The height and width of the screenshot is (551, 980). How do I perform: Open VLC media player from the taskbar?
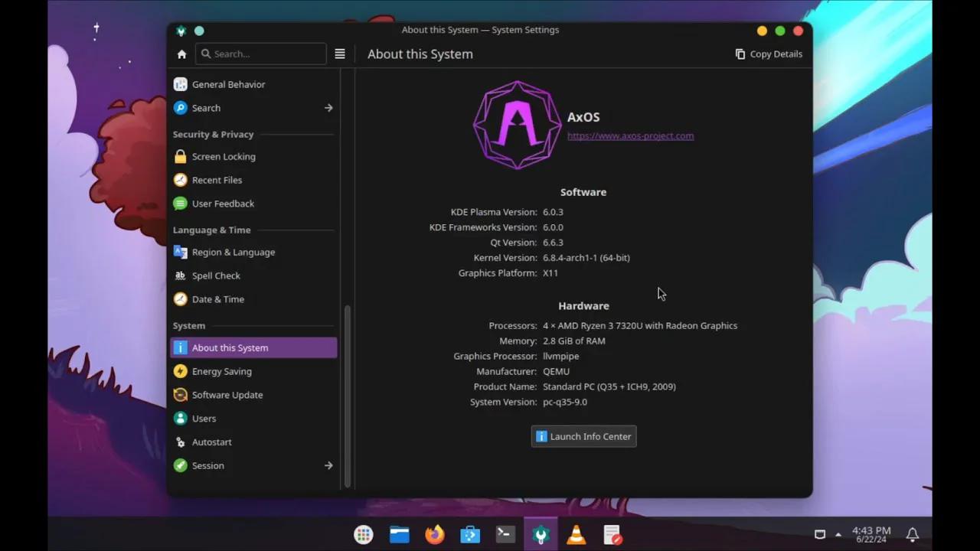576,534
